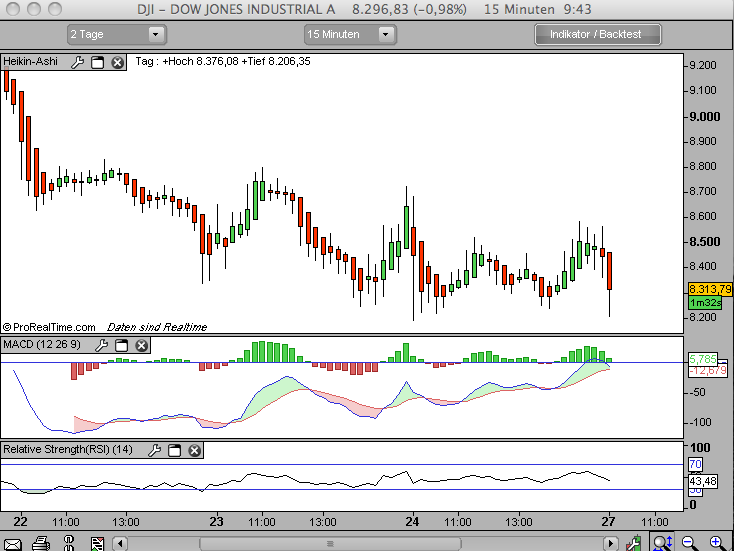
Task: Click the current price label 8.313,79
Action: 710,289
